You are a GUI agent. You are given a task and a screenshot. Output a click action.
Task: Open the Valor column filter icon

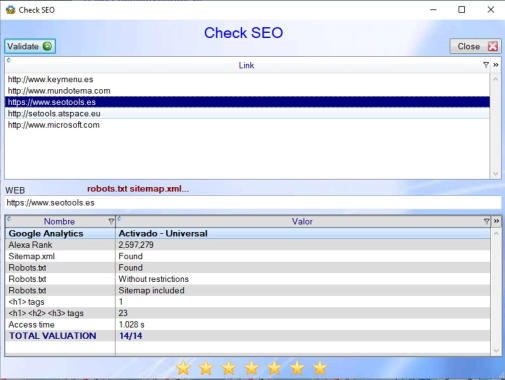click(x=487, y=221)
